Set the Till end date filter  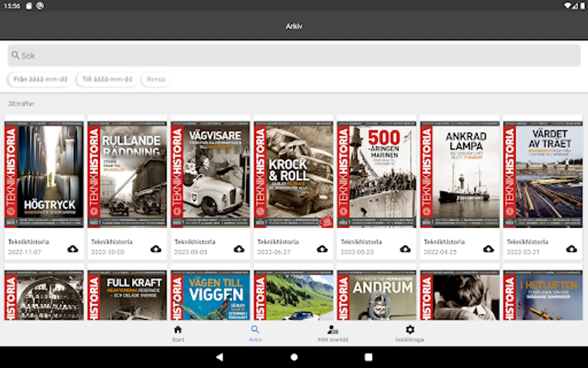tap(107, 79)
